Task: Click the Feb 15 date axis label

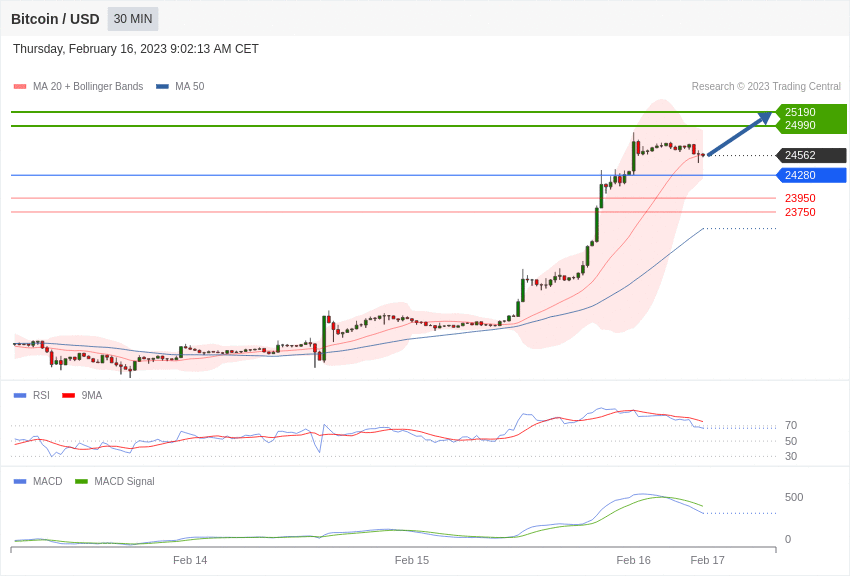Action: (412, 560)
